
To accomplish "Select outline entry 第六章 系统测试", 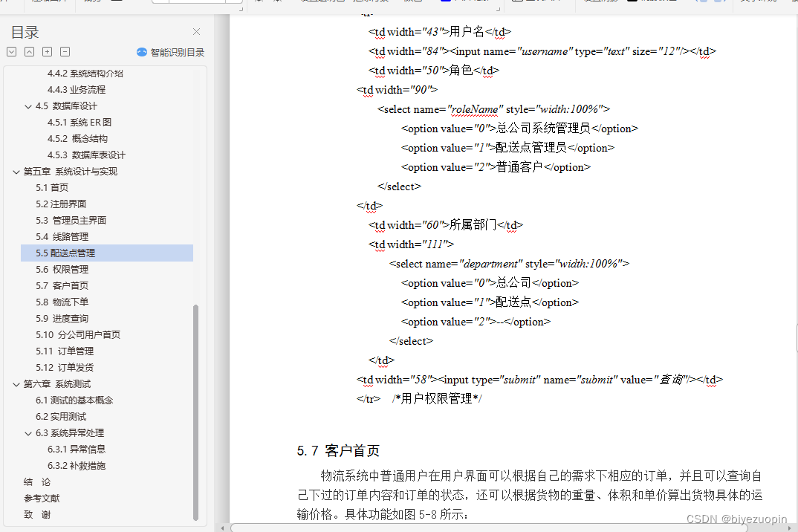I will coord(57,384).
